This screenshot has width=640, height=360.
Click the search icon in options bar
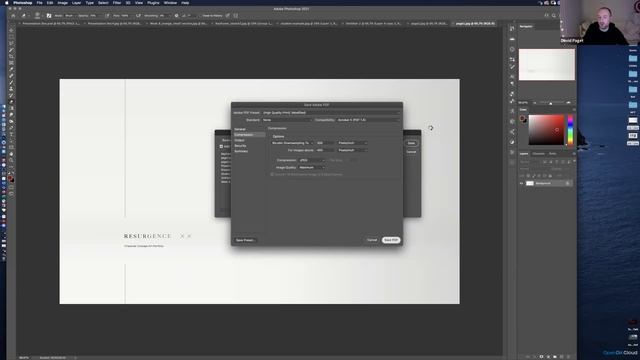[x=554, y=16]
